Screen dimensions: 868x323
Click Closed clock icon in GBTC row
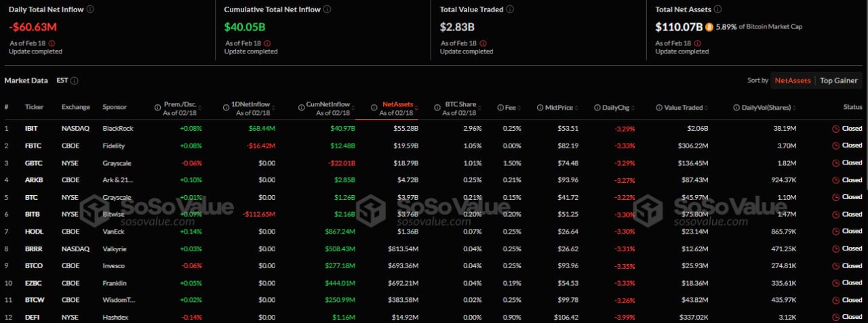835,163
